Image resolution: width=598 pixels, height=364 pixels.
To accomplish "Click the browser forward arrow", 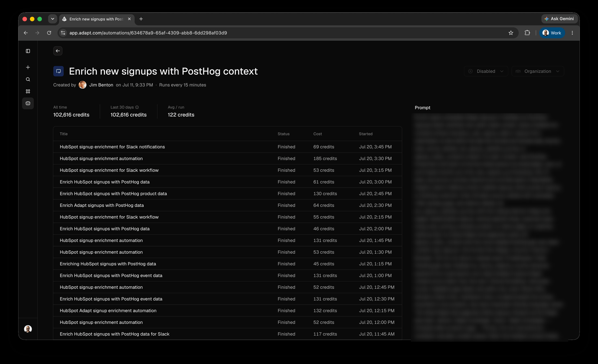I will 37,33.
